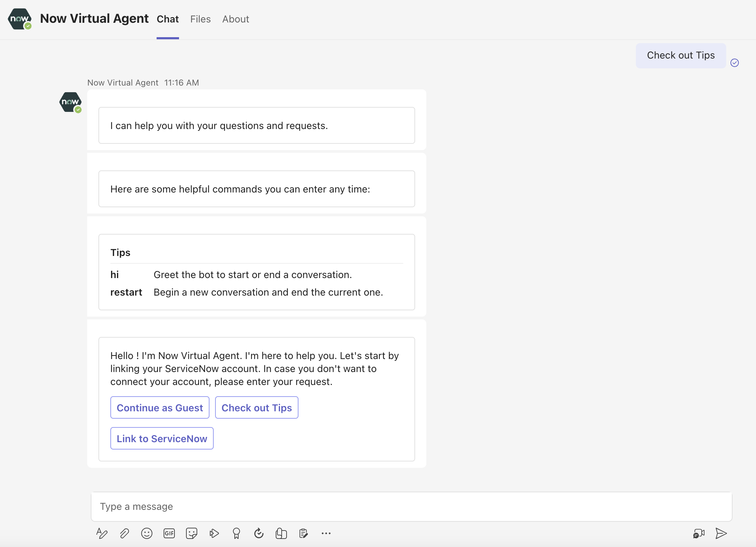
Task: Click the clipboard with pencil icon
Action: (x=304, y=533)
